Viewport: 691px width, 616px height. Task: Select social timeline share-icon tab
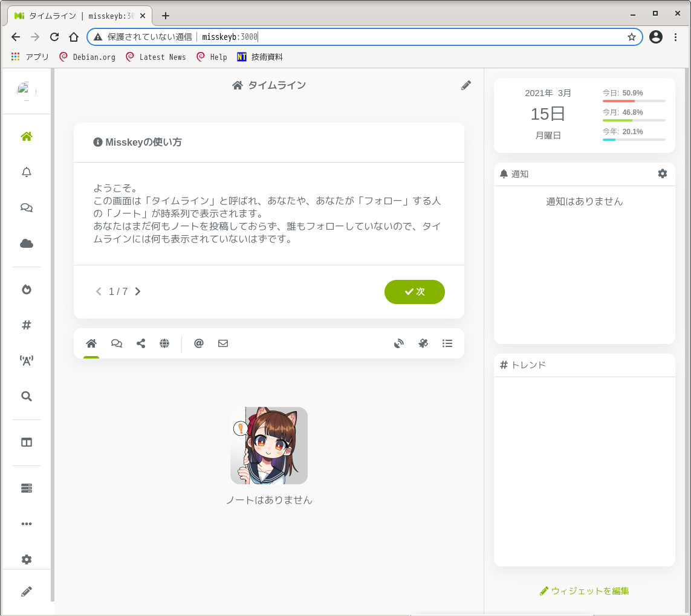click(141, 343)
